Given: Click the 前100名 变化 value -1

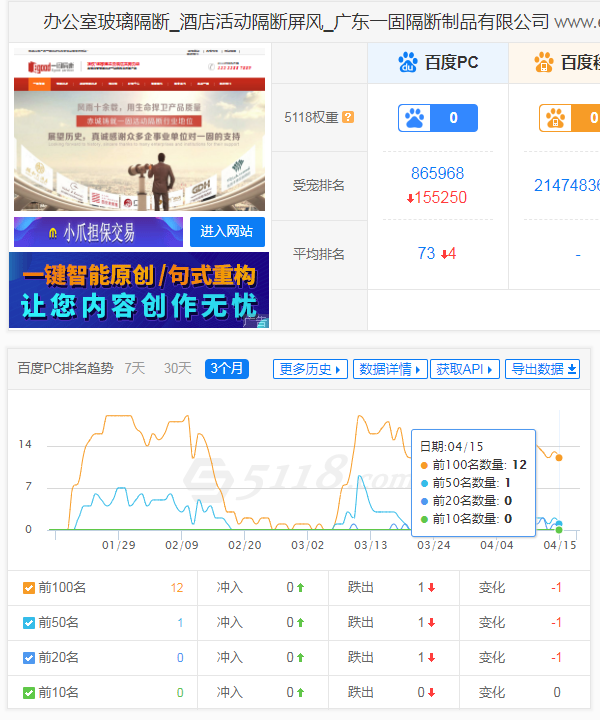Looking at the screenshot, I should tap(556, 588).
